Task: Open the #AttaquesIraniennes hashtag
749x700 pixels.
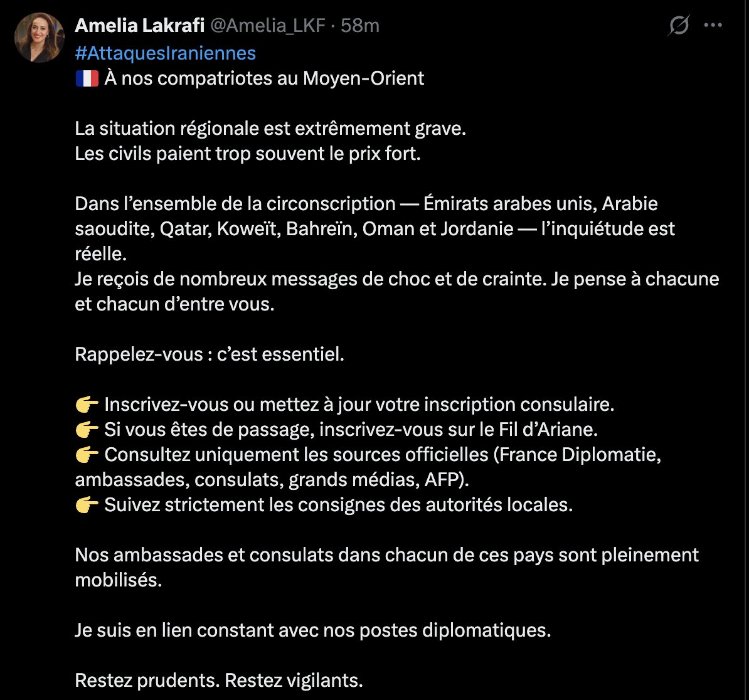Action: coord(165,53)
